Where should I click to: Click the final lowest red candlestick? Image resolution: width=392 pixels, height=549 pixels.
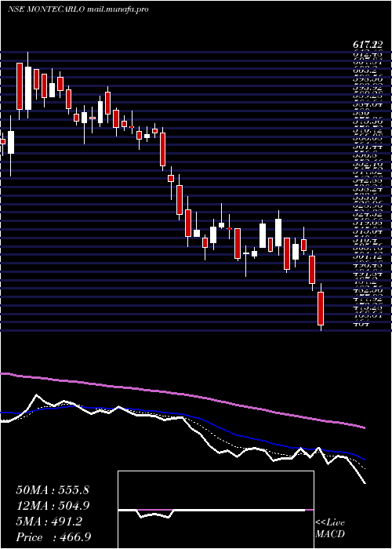click(x=321, y=308)
